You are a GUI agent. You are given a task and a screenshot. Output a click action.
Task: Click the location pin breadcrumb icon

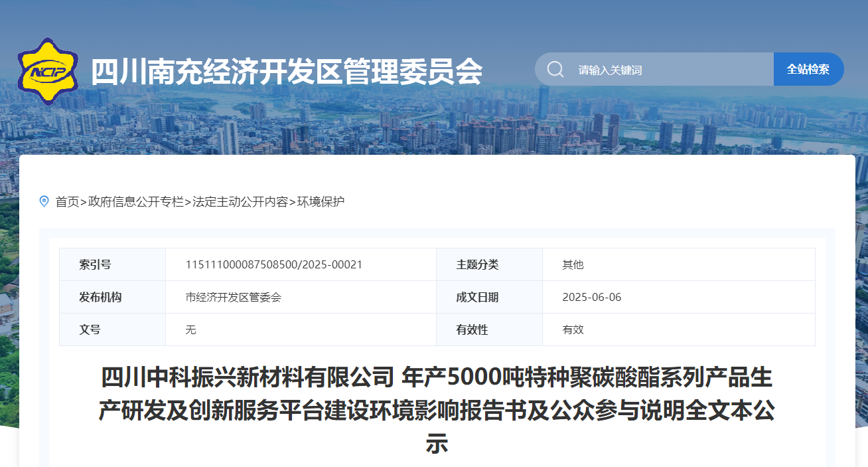tap(44, 201)
